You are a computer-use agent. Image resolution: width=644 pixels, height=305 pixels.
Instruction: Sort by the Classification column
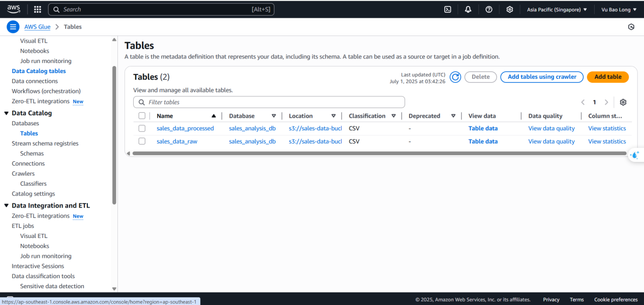coord(393,116)
